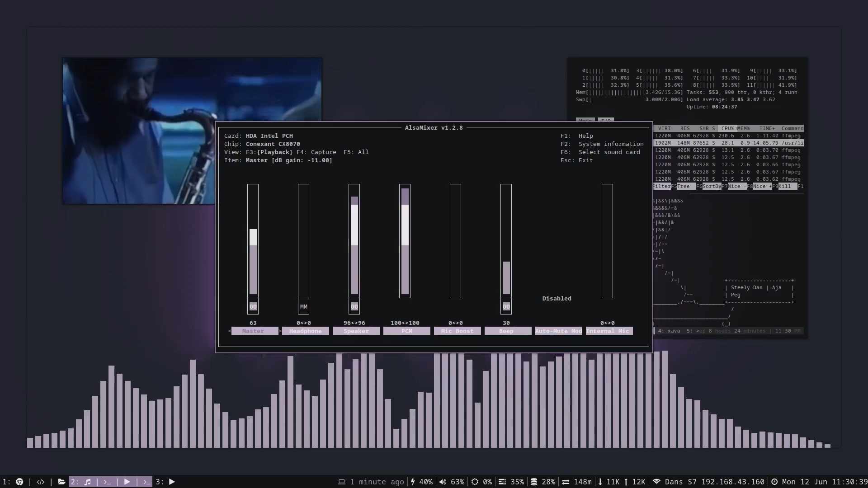Click the speaker volume icon at 63%

click(443, 482)
